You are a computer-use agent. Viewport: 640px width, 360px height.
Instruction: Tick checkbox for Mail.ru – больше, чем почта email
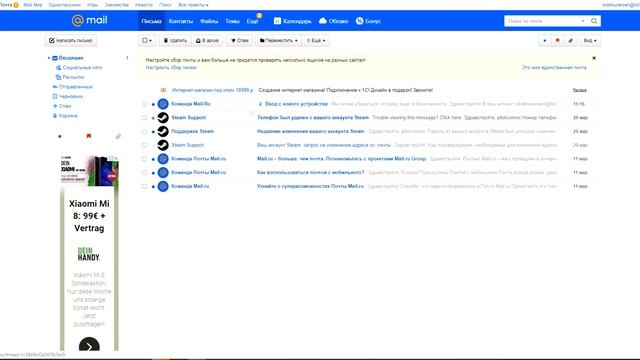[144, 159]
